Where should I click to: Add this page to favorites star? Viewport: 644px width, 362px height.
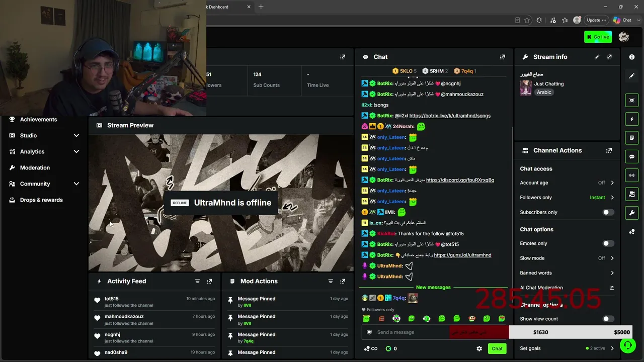coord(527,20)
